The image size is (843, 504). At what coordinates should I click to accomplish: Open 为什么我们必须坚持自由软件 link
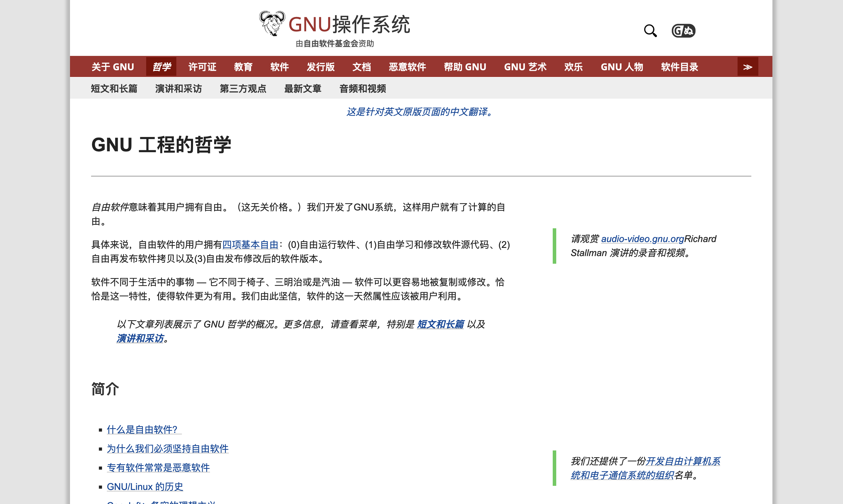168,449
